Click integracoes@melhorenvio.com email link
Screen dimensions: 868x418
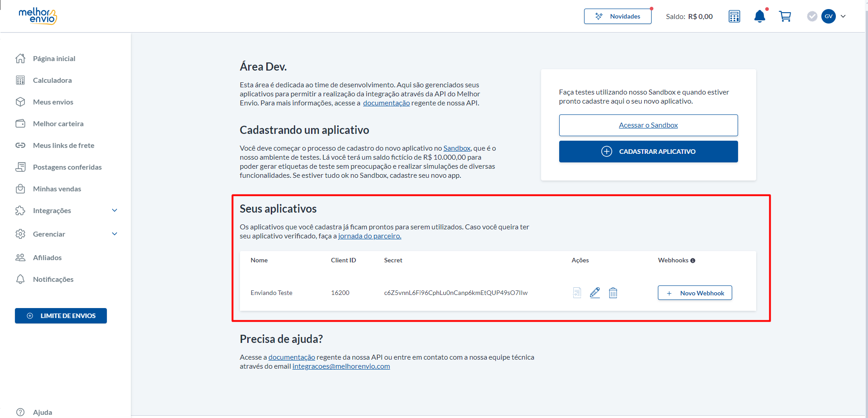(x=341, y=366)
